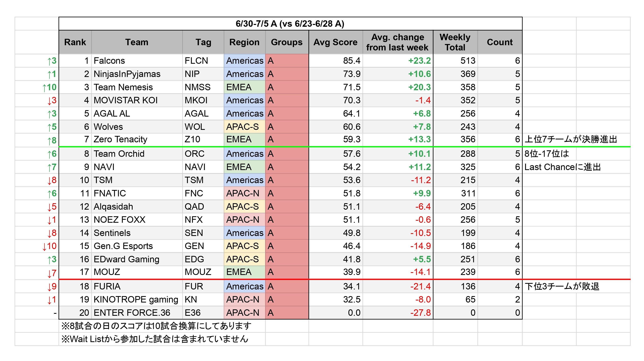Click the footnote '※8試合の日のスコアは10試合換算にしてあります'

coord(156,326)
